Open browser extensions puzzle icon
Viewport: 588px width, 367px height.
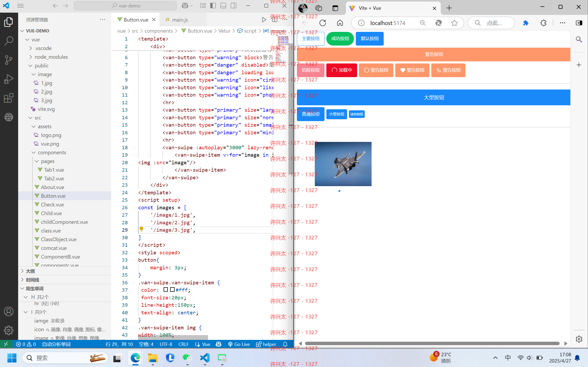click(x=544, y=23)
